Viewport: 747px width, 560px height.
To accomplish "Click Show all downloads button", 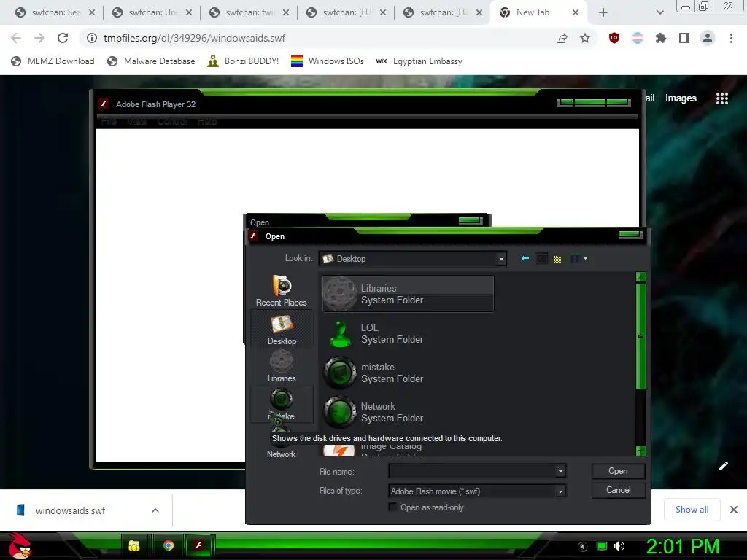I will (x=692, y=510).
